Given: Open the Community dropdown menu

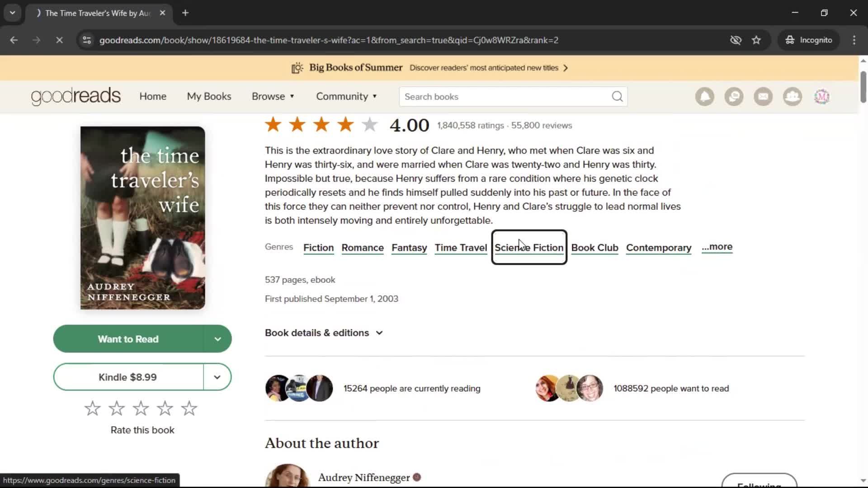Looking at the screenshot, I should [346, 97].
